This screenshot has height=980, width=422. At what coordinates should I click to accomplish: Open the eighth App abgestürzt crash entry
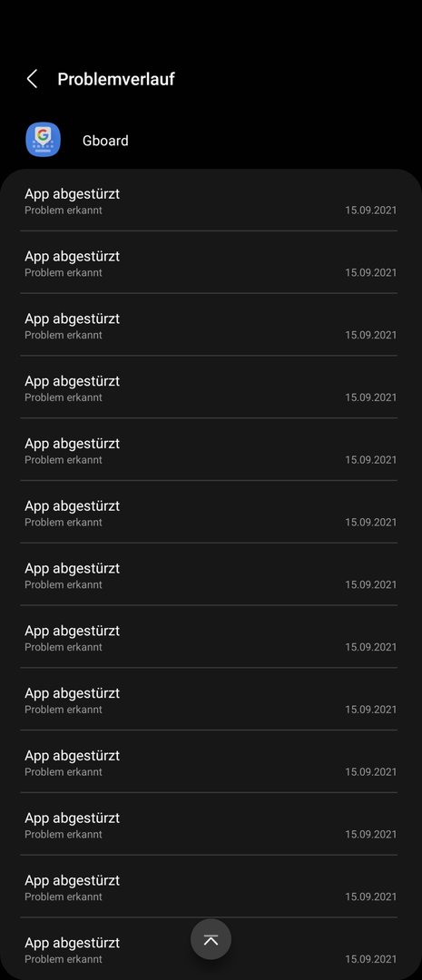pos(211,637)
